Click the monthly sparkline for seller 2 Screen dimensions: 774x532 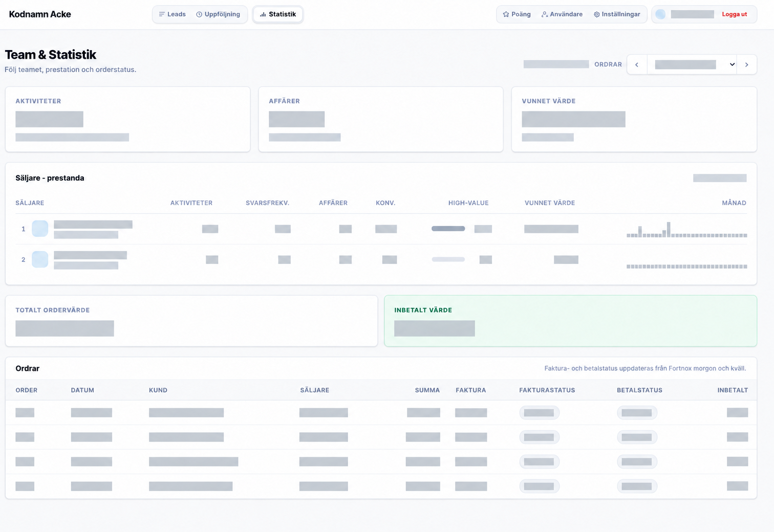pyautogui.click(x=686, y=266)
